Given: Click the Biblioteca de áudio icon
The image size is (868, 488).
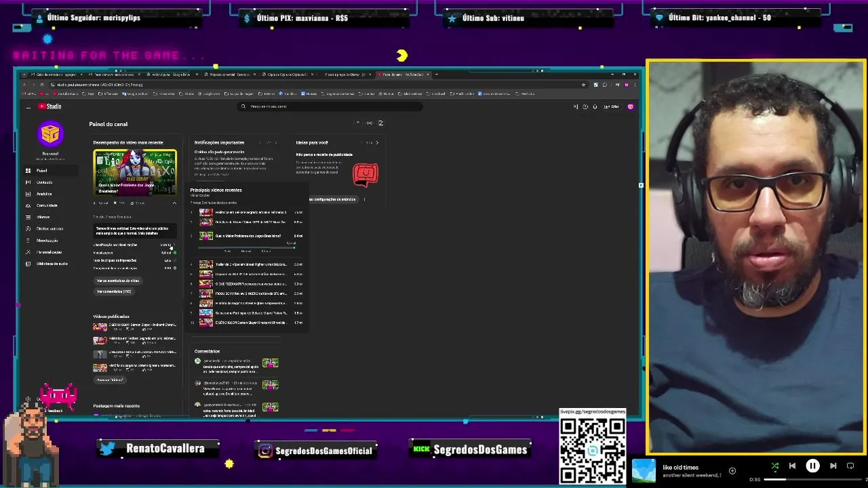Looking at the screenshot, I should tap(28, 264).
